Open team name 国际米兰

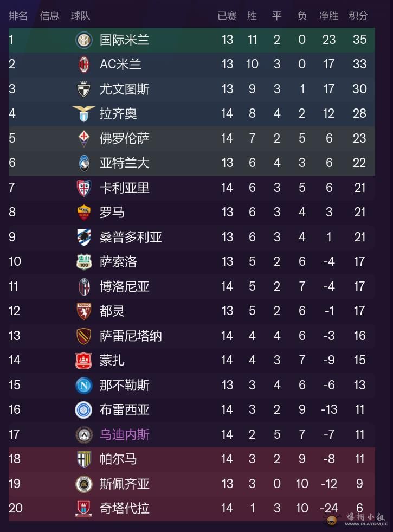coord(124,40)
